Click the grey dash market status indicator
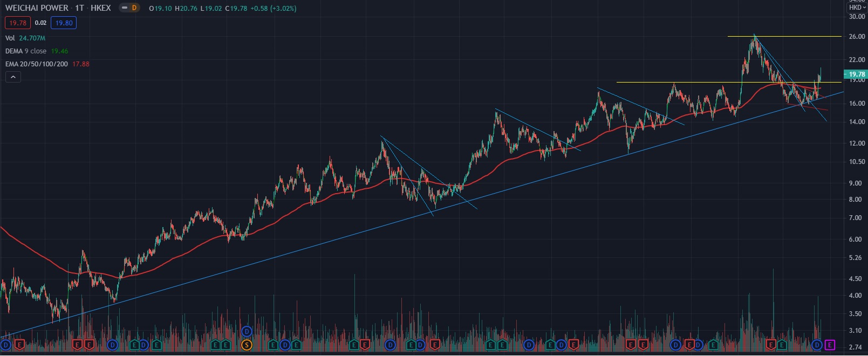This screenshot has width=868, height=356. coord(125,8)
